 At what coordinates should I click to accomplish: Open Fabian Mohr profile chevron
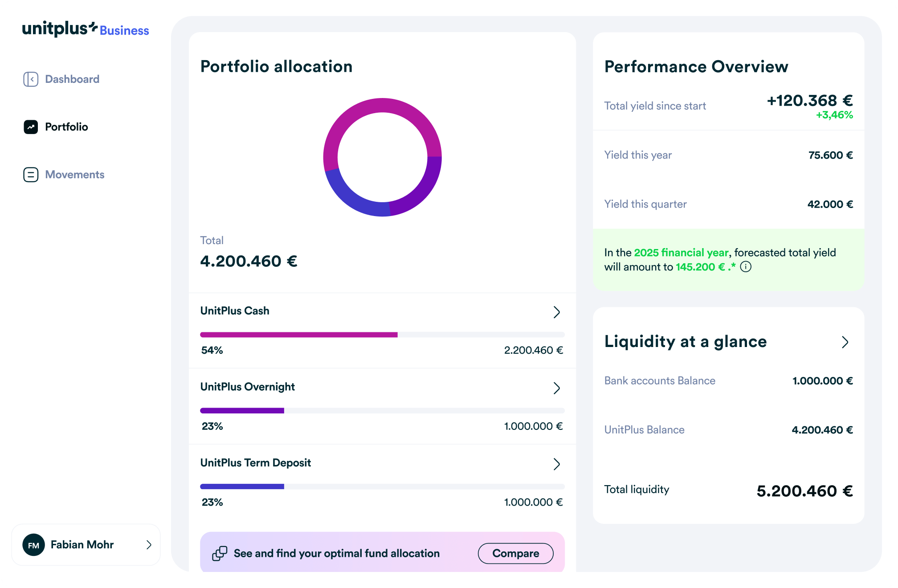click(x=149, y=545)
